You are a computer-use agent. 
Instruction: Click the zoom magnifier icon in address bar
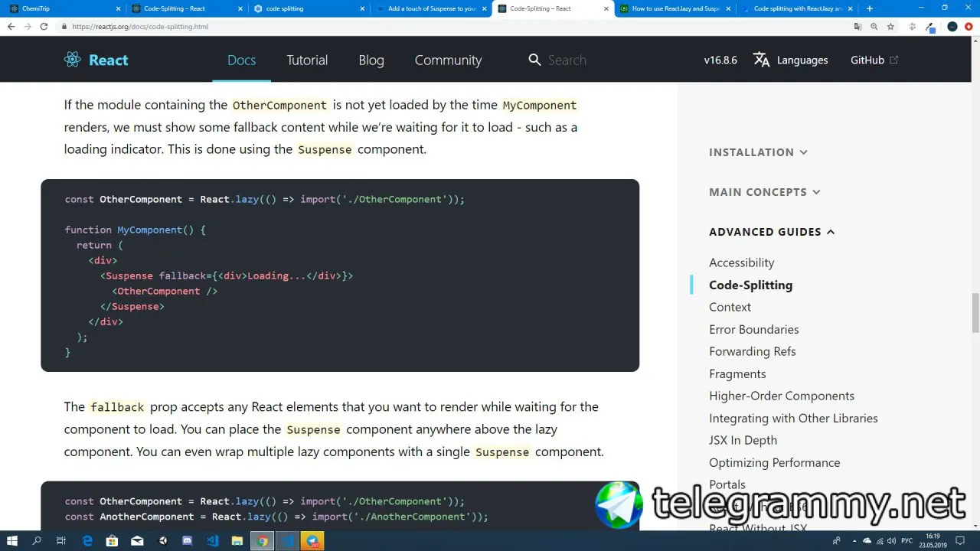coord(874,27)
